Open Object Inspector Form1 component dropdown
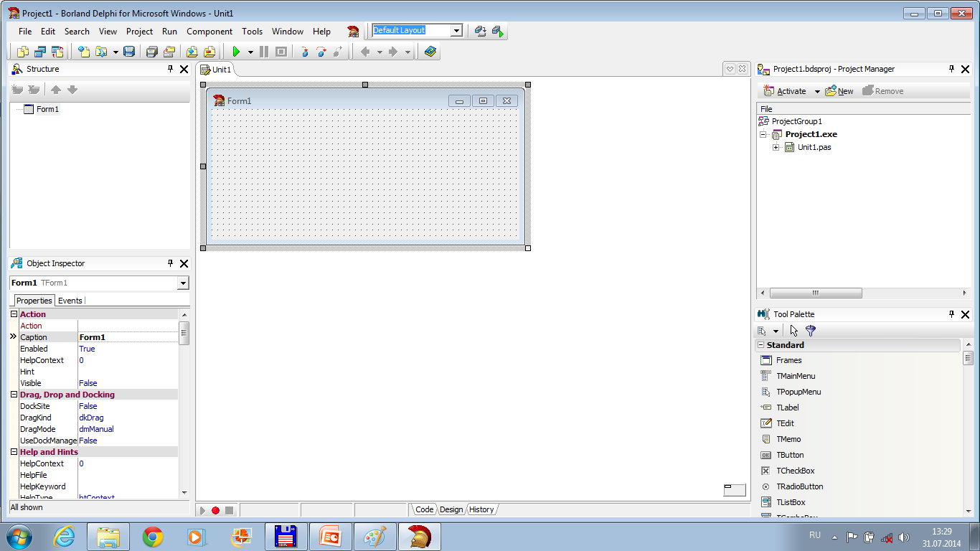Screen dimensions: 980x551 (182, 283)
